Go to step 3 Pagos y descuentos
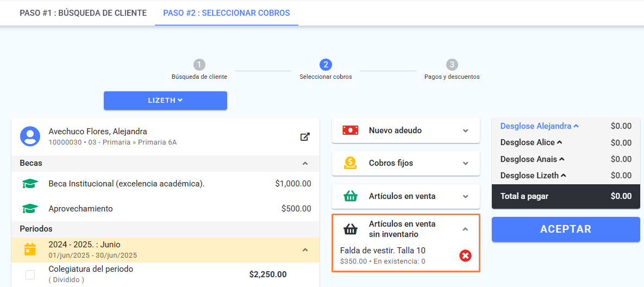This screenshot has height=287, width=644. (452, 70)
